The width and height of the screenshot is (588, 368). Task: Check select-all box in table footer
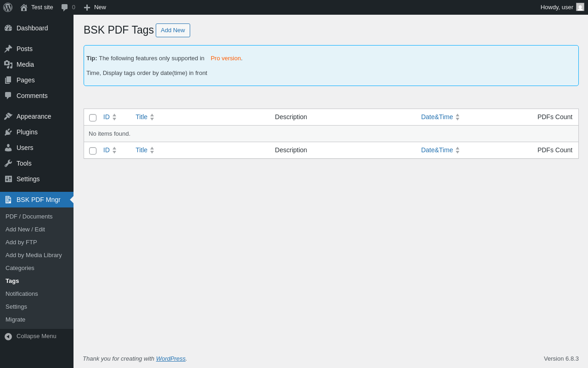pyautogui.click(x=93, y=151)
